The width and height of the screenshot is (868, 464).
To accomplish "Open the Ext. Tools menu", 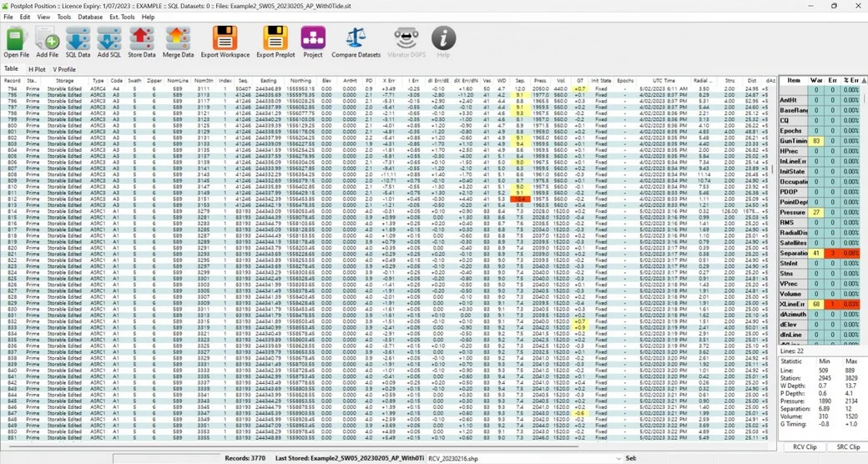I will point(122,17).
